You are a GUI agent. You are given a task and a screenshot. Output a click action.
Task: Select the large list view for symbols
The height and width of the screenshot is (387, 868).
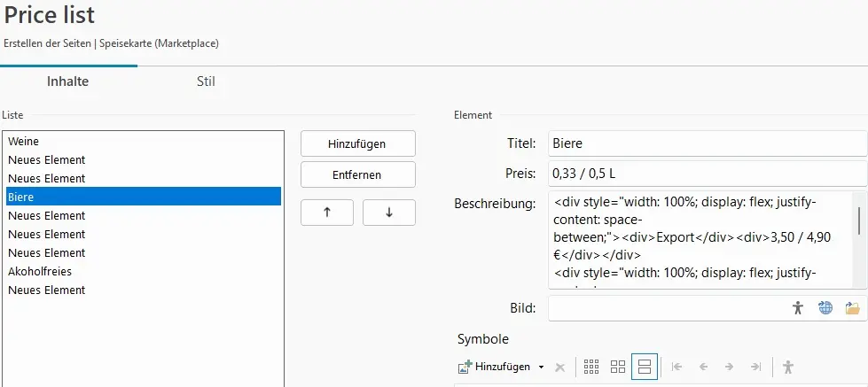coord(645,367)
